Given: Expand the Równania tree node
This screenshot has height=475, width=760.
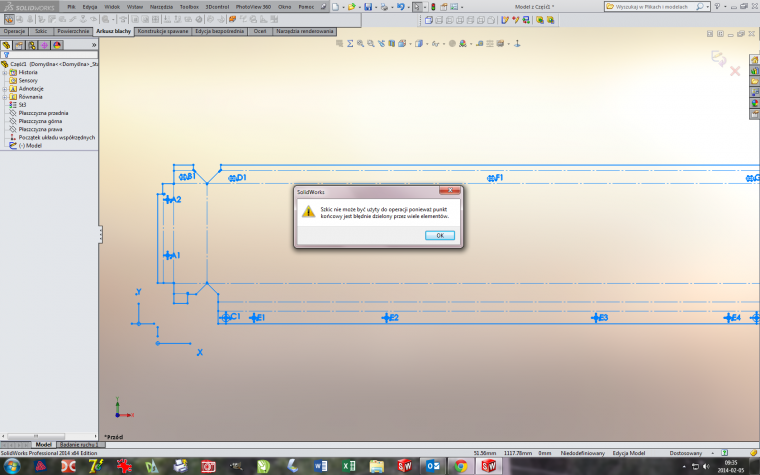Looking at the screenshot, I should (5, 96).
